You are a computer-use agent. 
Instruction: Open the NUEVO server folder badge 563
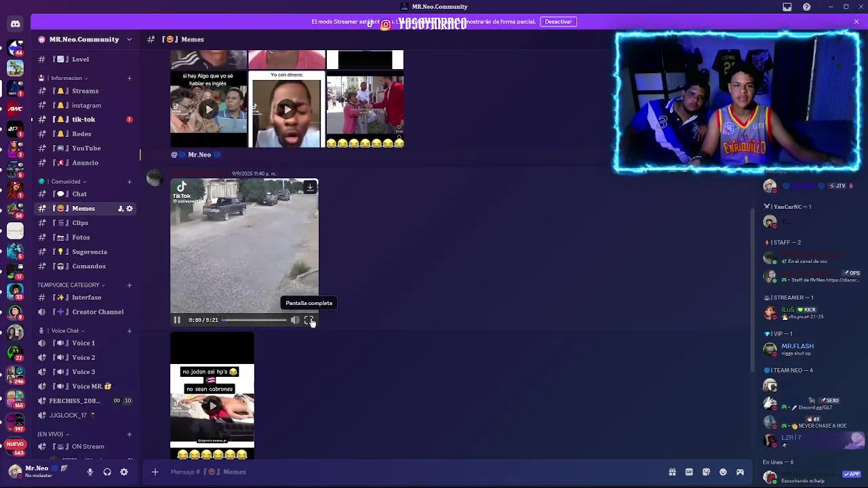point(15,447)
